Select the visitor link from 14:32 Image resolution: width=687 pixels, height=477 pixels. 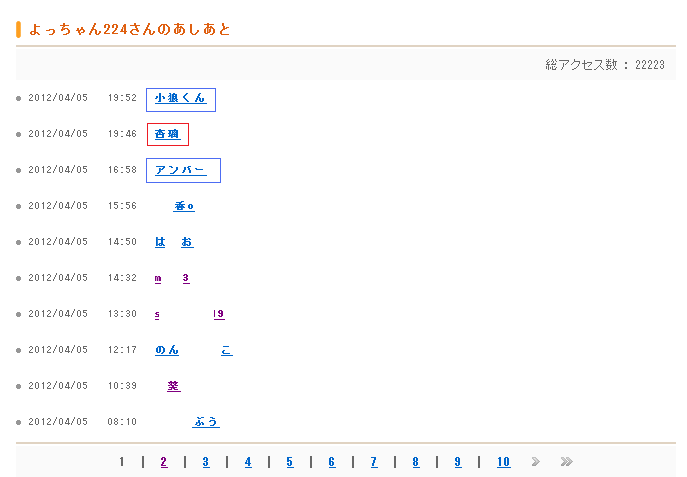172,278
